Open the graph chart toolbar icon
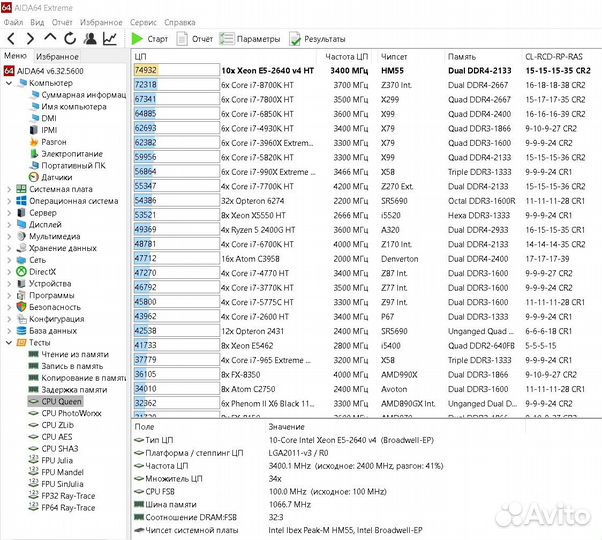602x540 pixels. (110, 38)
